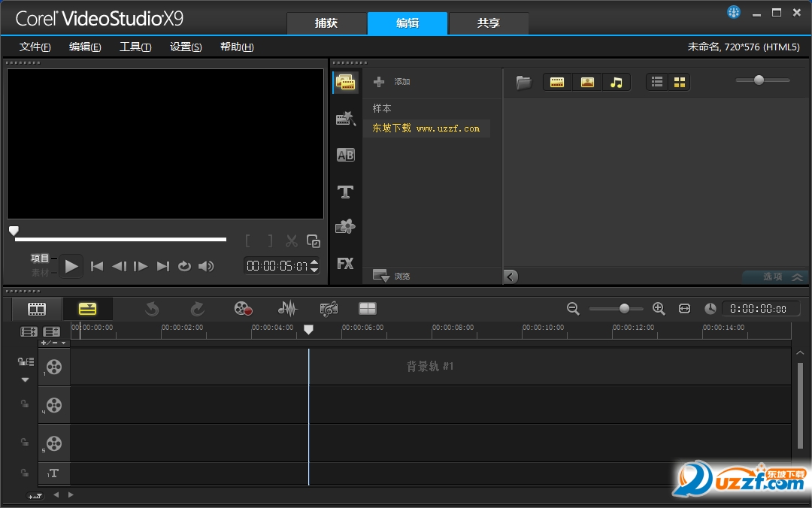This screenshot has width=812, height=508.
Task: Click the import media folder icon
Action: pyautogui.click(x=523, y=83)
